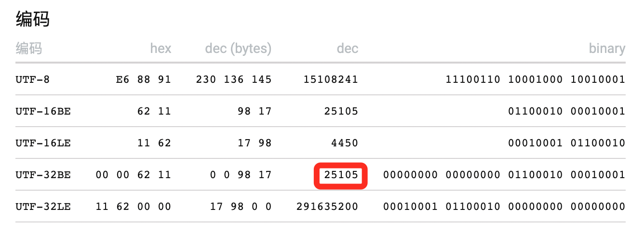Click byte values 17 98 0 0
The height and width of the screenshot is (234, 644).
241,207
